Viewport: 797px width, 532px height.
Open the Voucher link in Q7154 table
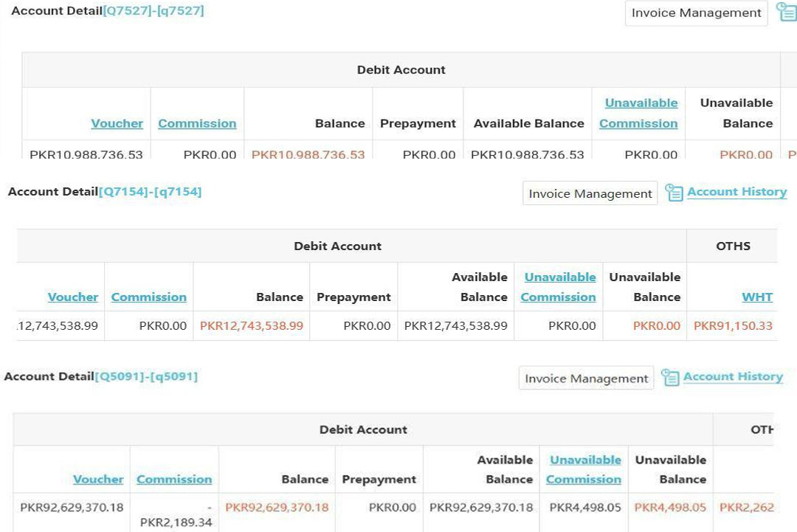(x=73, y=297)
